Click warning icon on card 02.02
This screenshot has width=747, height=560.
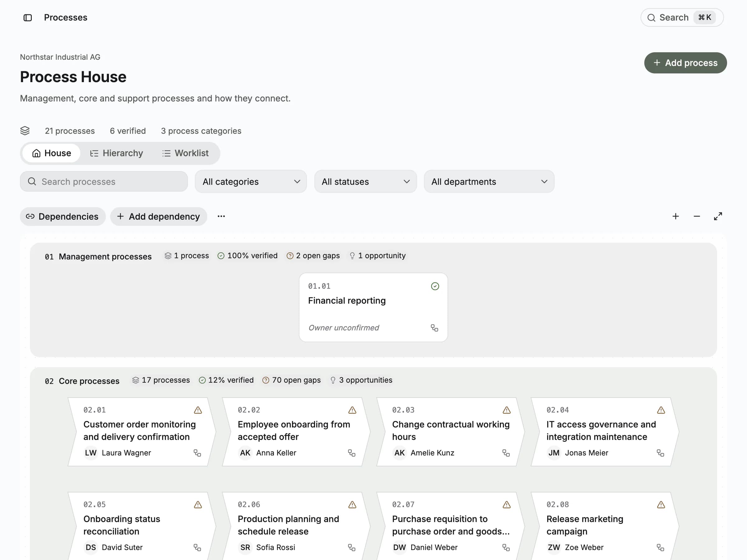point(352,410)
